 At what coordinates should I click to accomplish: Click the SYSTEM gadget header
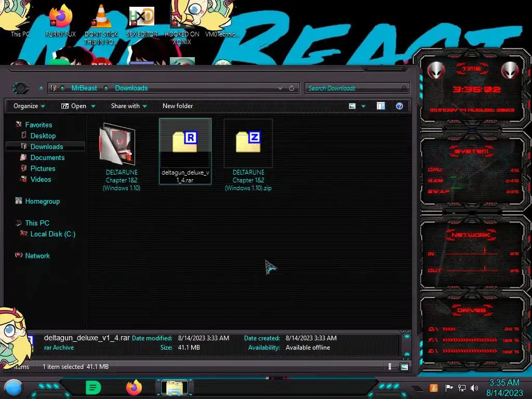point(472,151)
